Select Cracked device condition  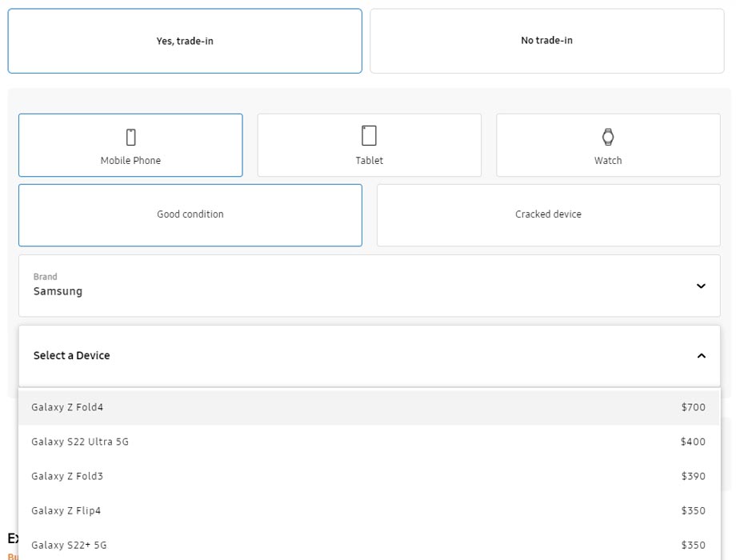[x=548, y=215]
